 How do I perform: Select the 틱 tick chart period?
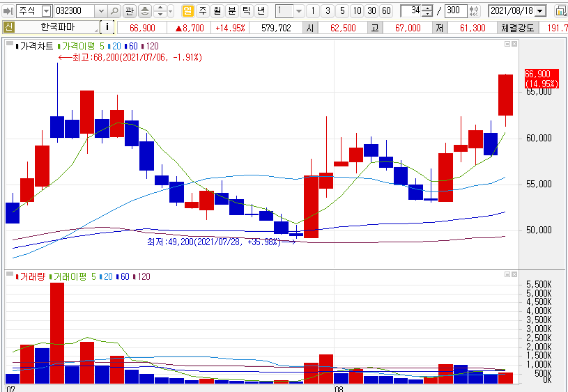246,11
